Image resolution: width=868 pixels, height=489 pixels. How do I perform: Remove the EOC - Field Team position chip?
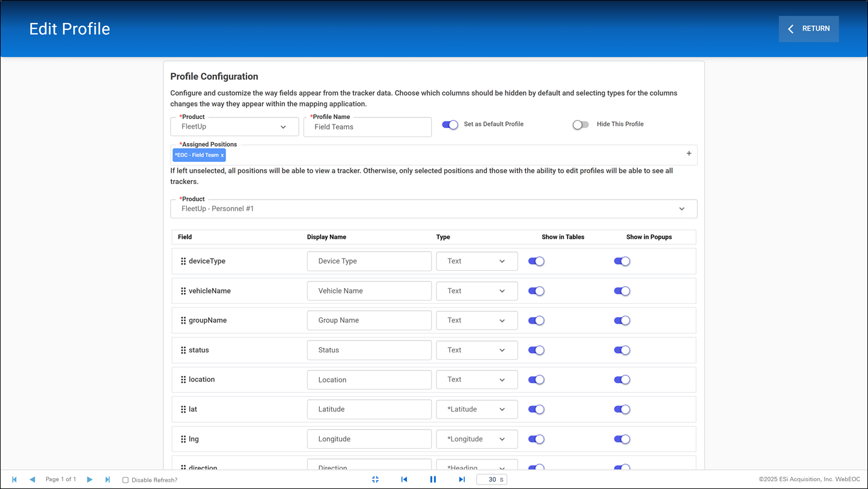click(222, 155)
